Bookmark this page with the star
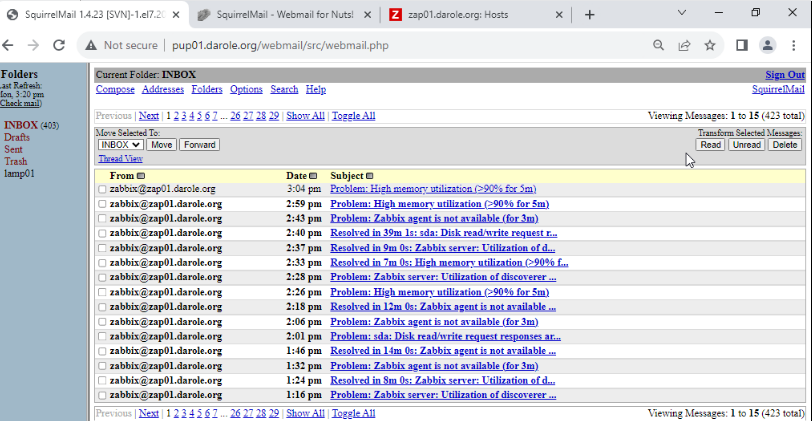The image size is (812, 421). pos(710,46)
